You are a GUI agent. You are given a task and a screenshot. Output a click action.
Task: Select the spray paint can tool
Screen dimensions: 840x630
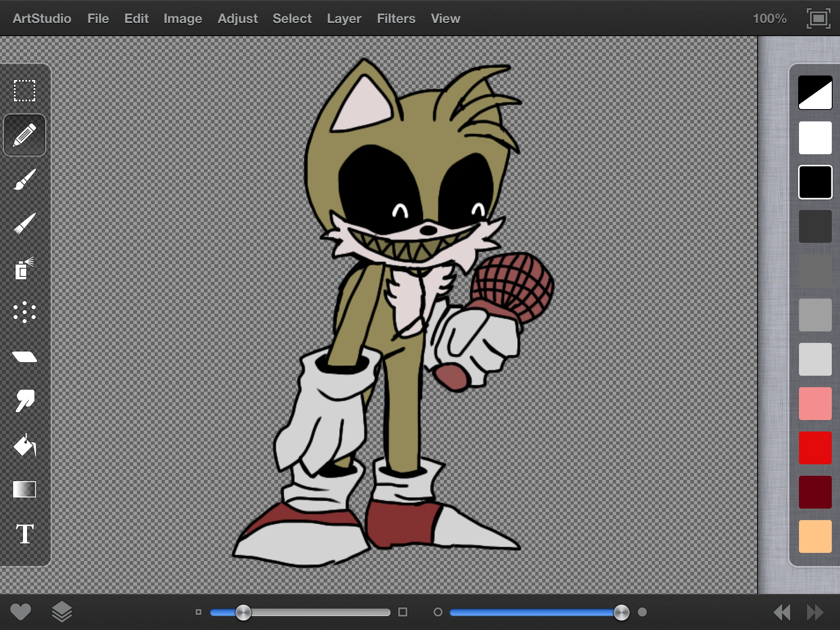25,268
